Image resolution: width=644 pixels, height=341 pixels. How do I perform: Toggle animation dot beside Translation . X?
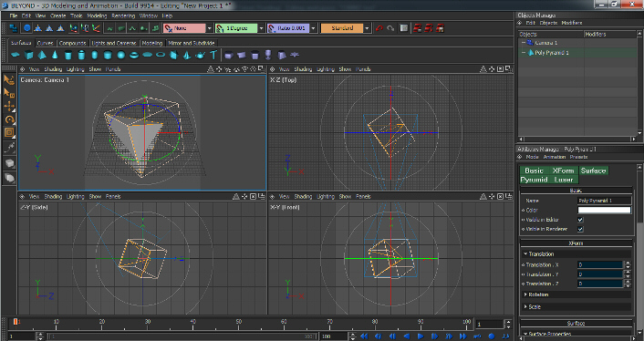coord(524,265)
